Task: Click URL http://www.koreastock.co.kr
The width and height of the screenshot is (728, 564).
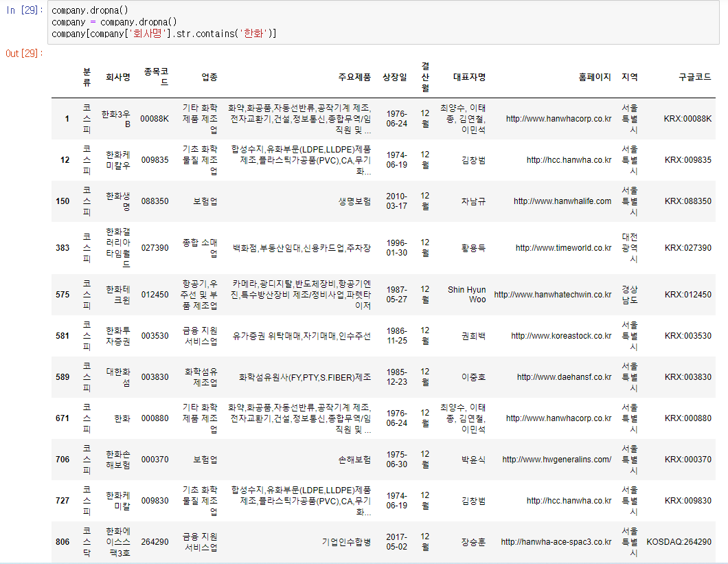Action: click(x=561, y=336)
